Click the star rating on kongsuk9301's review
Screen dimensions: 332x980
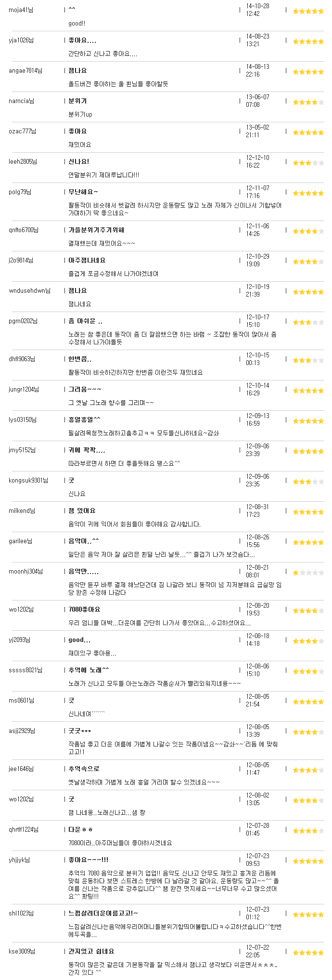tap(308, 482)
